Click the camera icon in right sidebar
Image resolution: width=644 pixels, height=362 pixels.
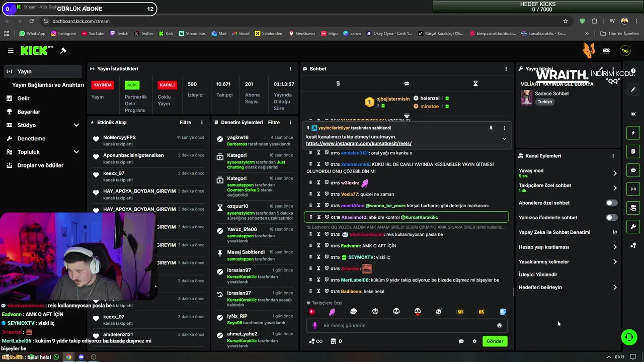[x=633, y=208]
